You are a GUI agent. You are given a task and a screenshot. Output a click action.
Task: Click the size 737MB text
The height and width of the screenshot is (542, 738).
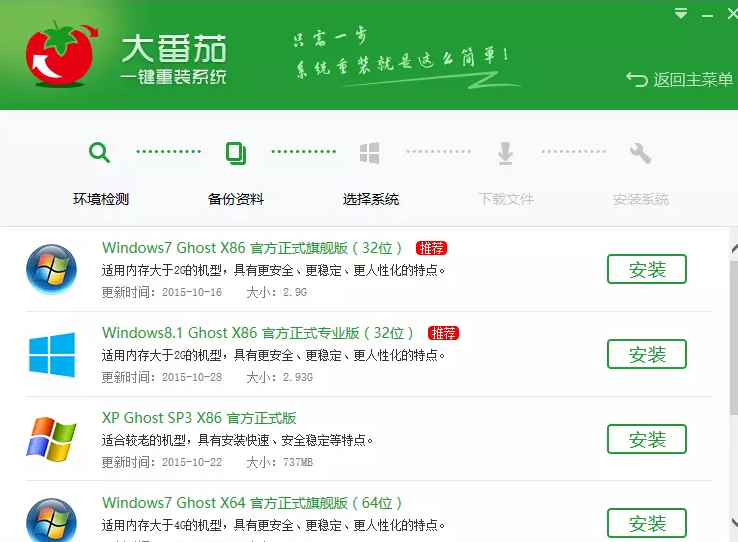point(280,462)
